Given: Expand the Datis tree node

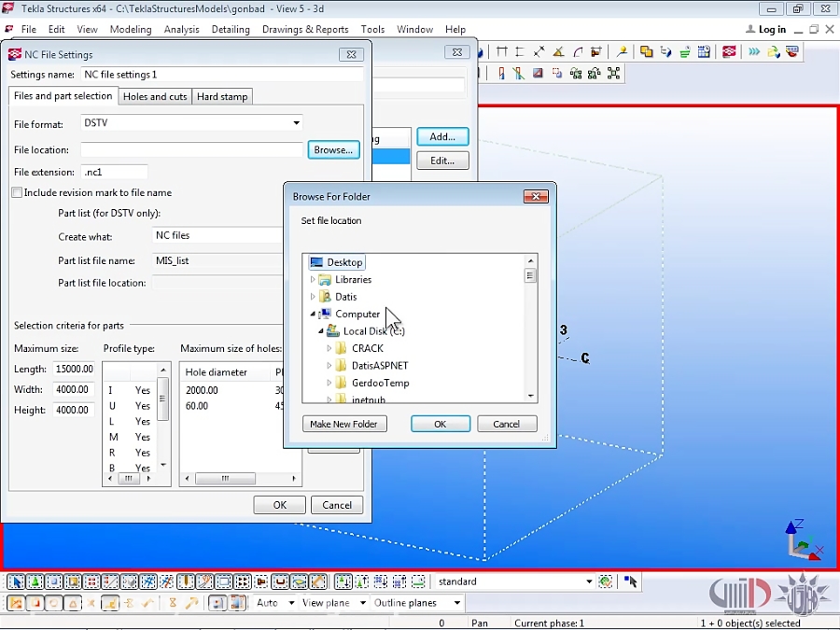Looking at the screenshot, I should tap(313, 296).
